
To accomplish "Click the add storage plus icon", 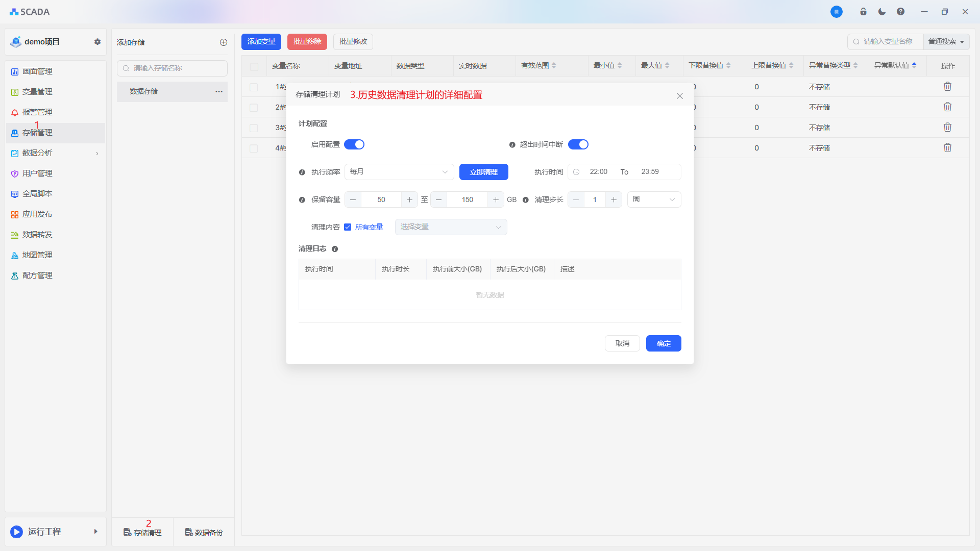I will 224,42.
